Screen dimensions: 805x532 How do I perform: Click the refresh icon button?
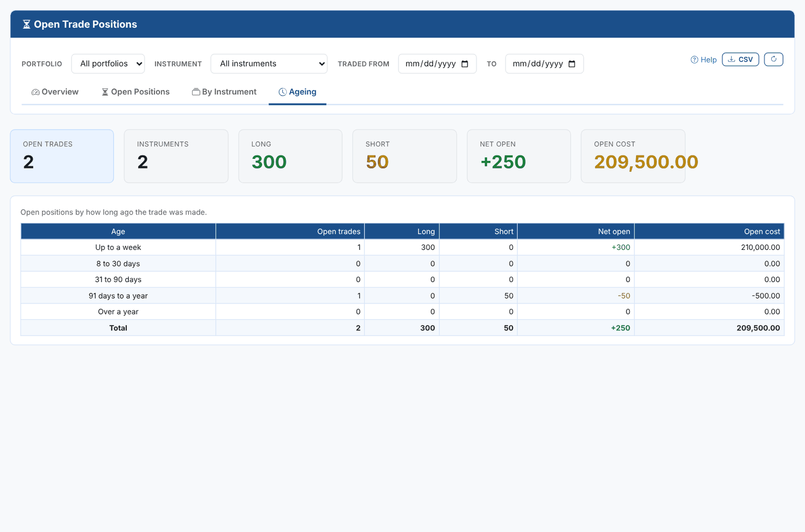pos(773,59)
